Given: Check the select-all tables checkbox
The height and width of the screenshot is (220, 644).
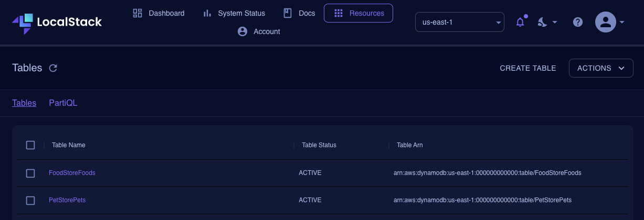Looking at the screenshot, I should [x=30, y=145].
